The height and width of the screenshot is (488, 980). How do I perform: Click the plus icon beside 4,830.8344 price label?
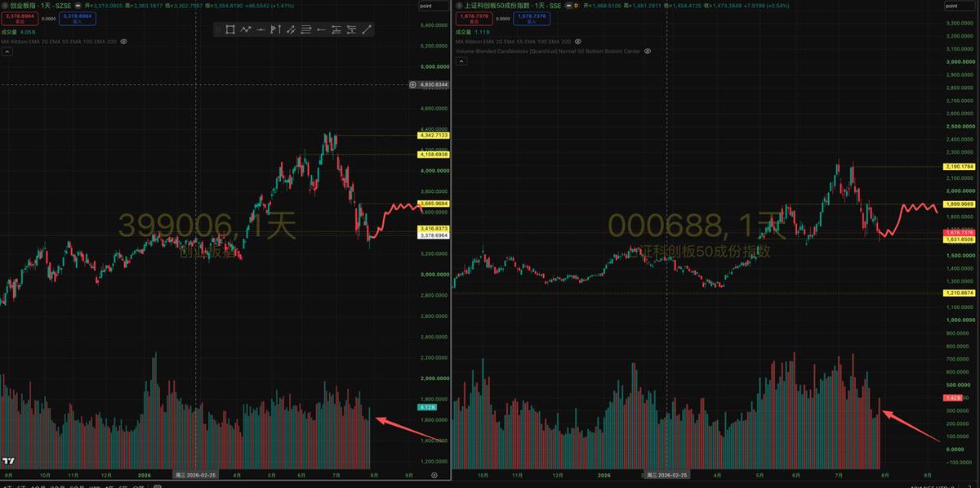click(412, 84)
